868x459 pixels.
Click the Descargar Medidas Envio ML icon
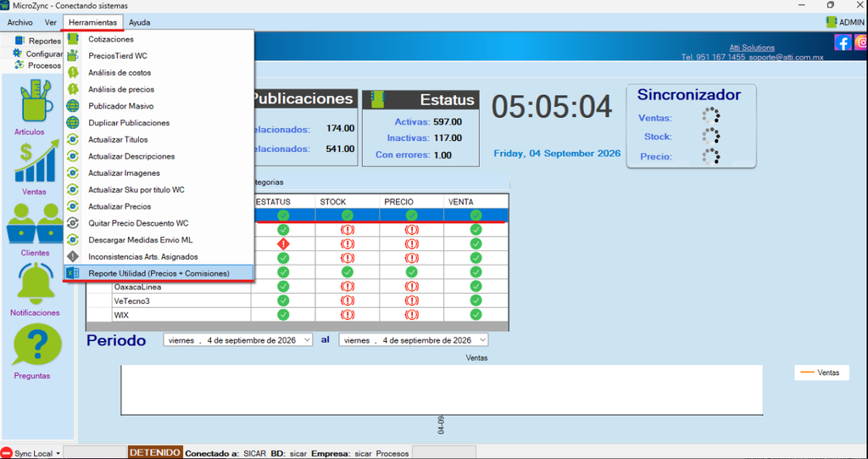(x=73, y=240)
